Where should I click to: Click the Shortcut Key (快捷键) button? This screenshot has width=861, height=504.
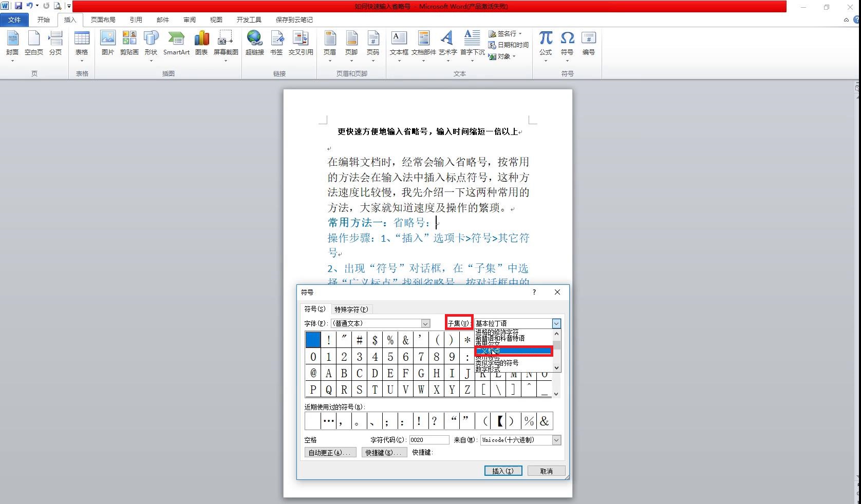[384, 453]
